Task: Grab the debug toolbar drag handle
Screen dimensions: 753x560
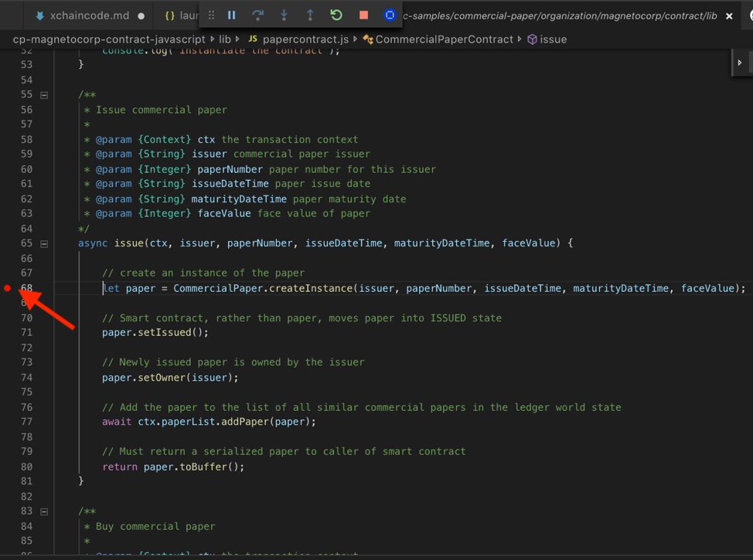Action: [x=211, y=15]
